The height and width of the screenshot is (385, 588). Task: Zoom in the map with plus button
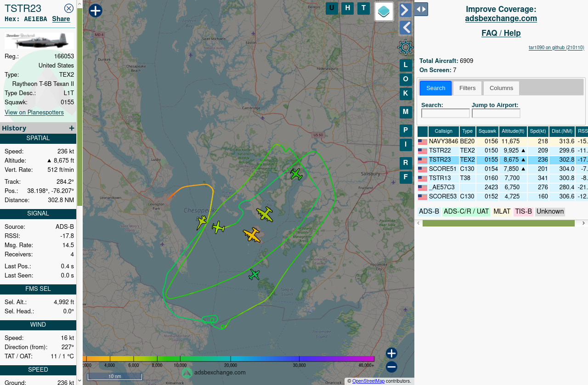(391, 353)
